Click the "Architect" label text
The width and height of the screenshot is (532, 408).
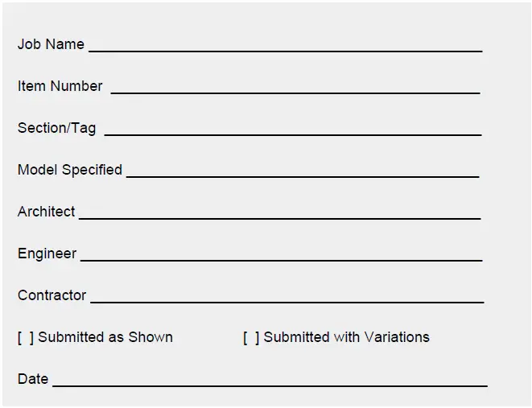point(47,212)
